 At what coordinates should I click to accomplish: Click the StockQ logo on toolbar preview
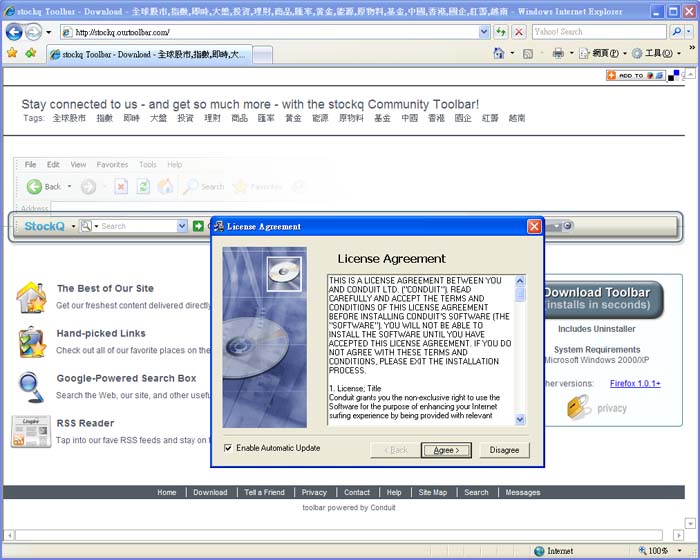pyautogui.click(x=44, y=226)
